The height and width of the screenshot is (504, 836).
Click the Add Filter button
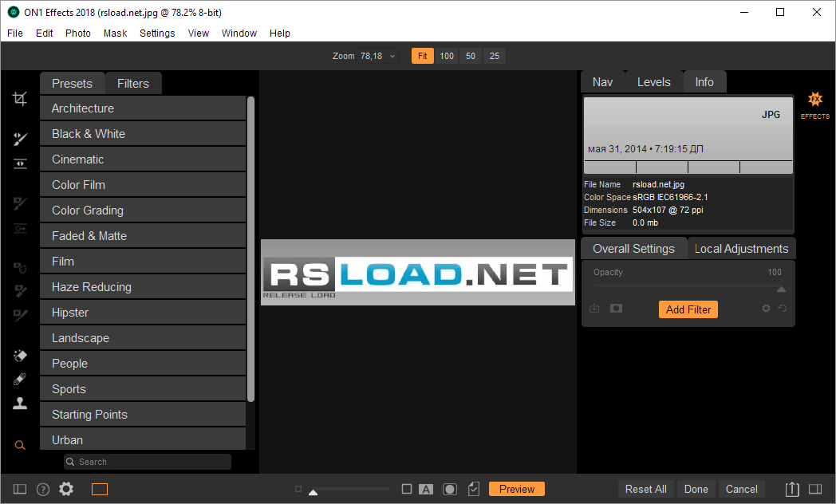click(x=688, y=309)
